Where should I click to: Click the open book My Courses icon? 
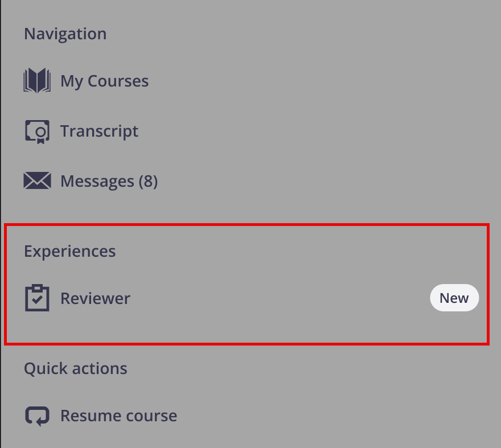37,81
